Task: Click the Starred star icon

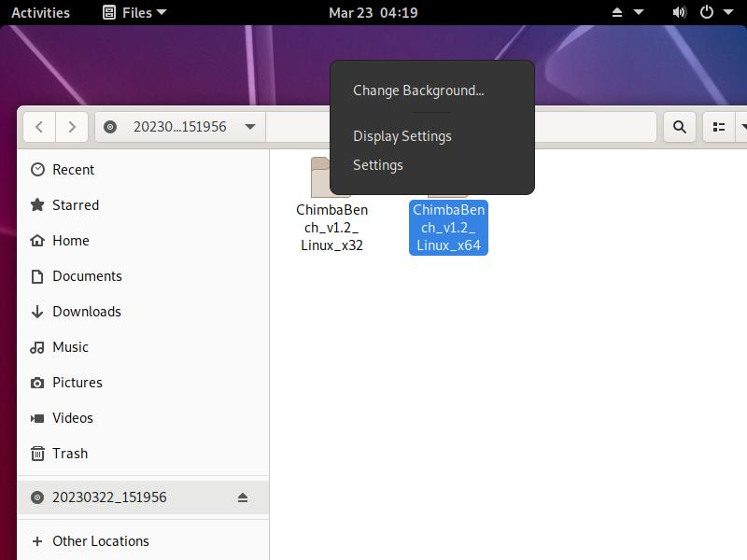Action: [37, 205]
